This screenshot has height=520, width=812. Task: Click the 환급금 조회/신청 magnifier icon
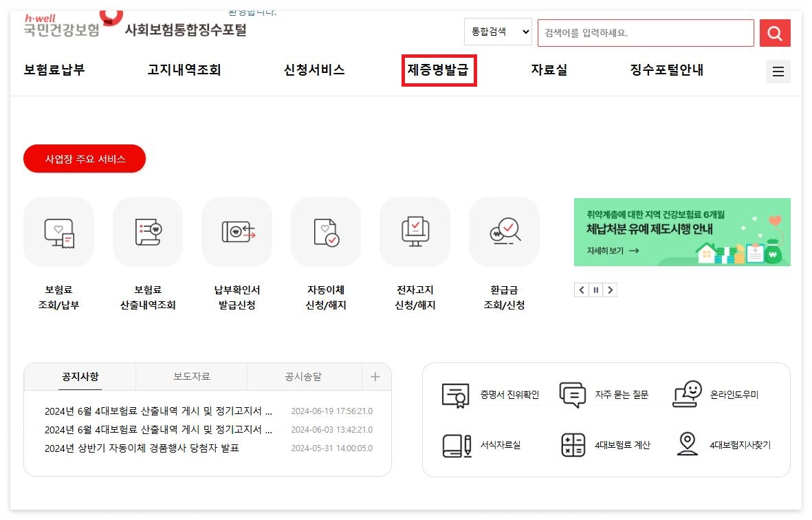coord(504,232)
